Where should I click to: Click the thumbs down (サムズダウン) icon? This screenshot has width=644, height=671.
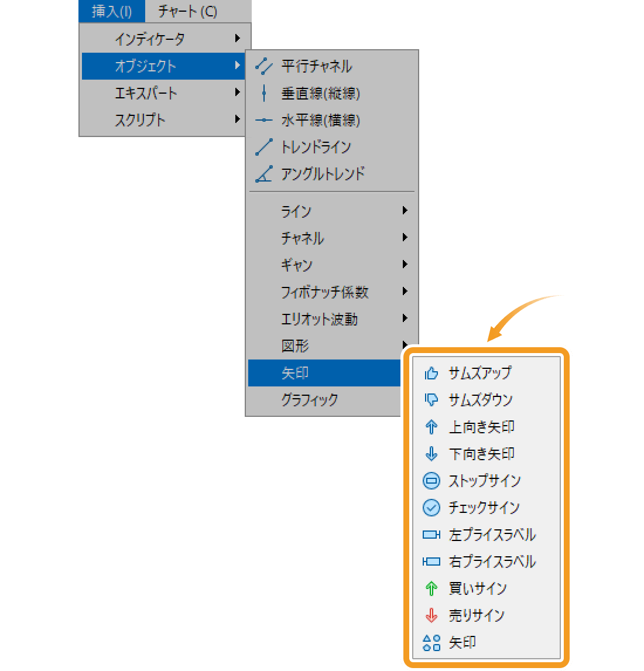(x=431, y=400)
